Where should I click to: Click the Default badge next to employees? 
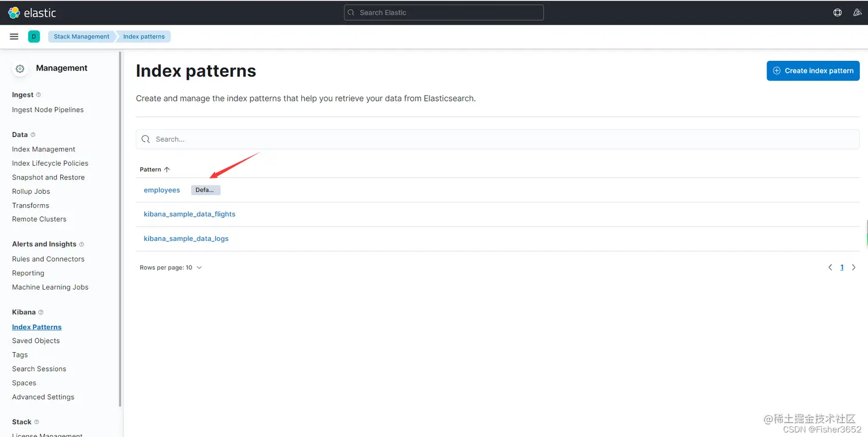pos(206,190)
